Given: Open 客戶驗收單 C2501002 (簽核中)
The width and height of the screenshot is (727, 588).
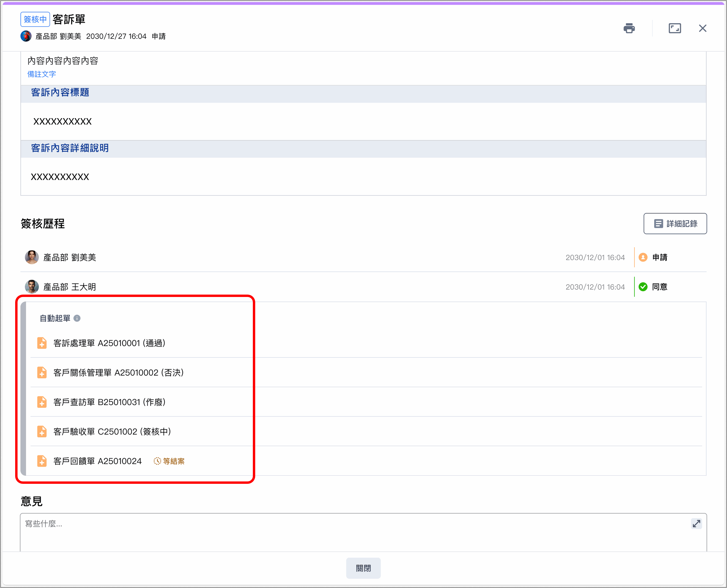Looking at the screenshot, I should (112, 431).
